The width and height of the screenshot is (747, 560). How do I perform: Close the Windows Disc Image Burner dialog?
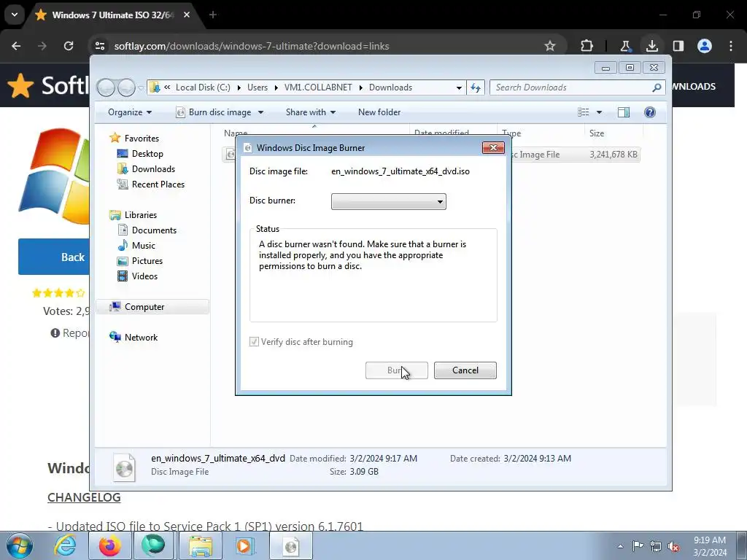[x=493, y=147]
